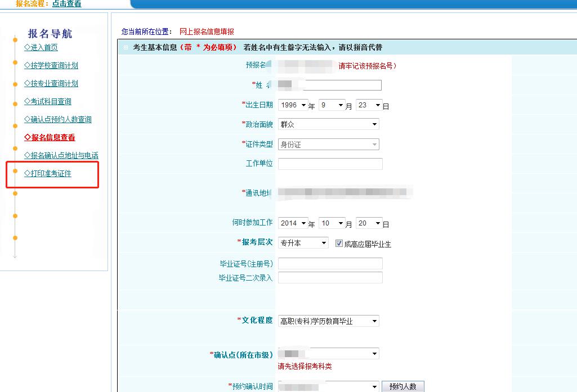Image resolution: width=577 pixels, height=392 pixels.
Task: Open 报名确认点地址与电话 link
Action: coord(61,156)
